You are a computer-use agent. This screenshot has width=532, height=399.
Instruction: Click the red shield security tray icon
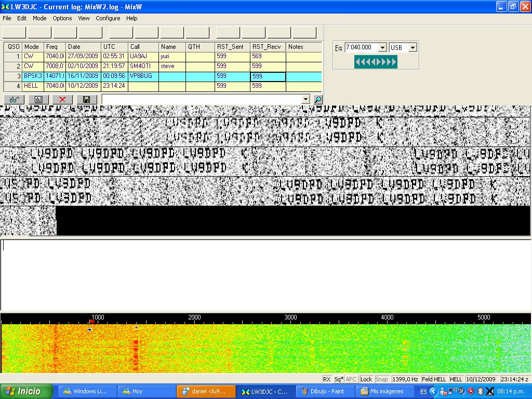(x=471, y=391)
